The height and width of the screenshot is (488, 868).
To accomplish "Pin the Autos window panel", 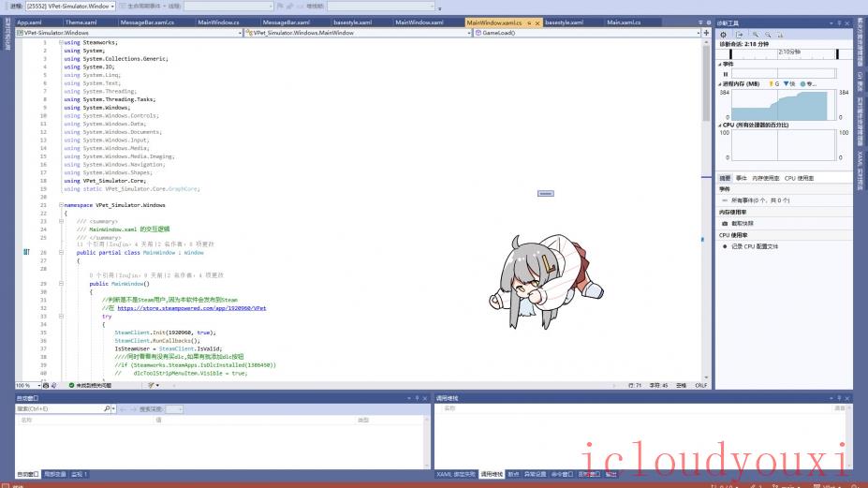I will [x=417, y=398].
